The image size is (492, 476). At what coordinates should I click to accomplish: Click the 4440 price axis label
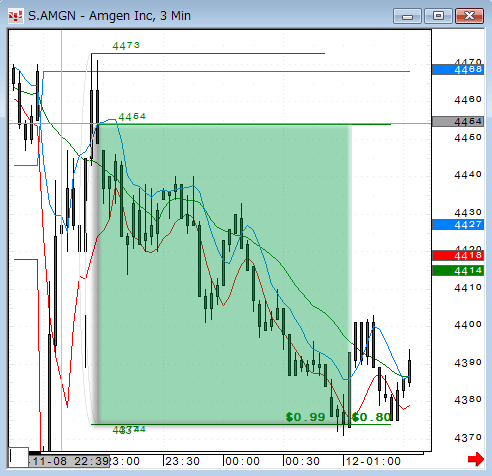coord(468,174)
